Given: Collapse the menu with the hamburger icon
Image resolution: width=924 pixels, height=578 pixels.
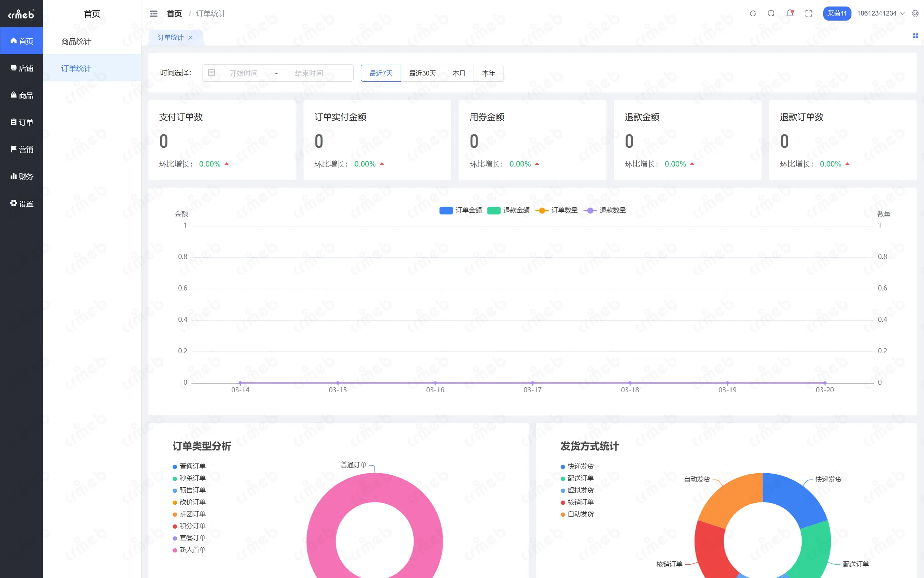Looking at the screenshot, I should (154, 14).
